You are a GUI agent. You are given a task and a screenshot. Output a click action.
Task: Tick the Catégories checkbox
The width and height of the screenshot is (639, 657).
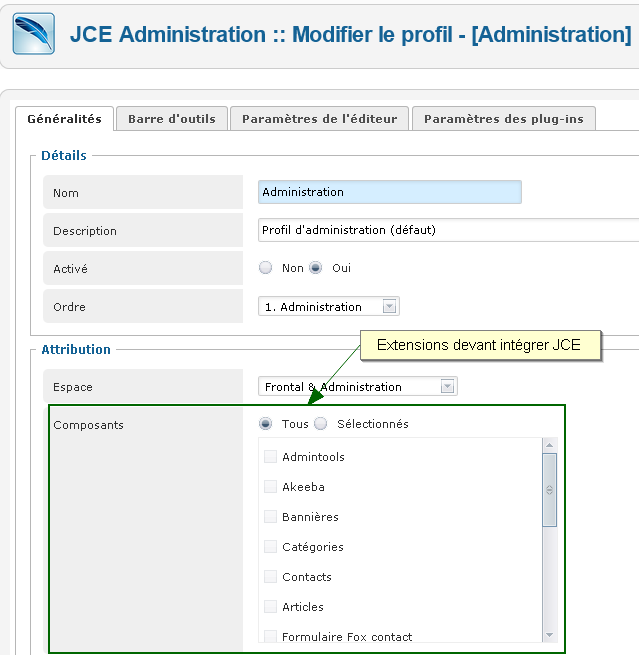coord(270,546)
